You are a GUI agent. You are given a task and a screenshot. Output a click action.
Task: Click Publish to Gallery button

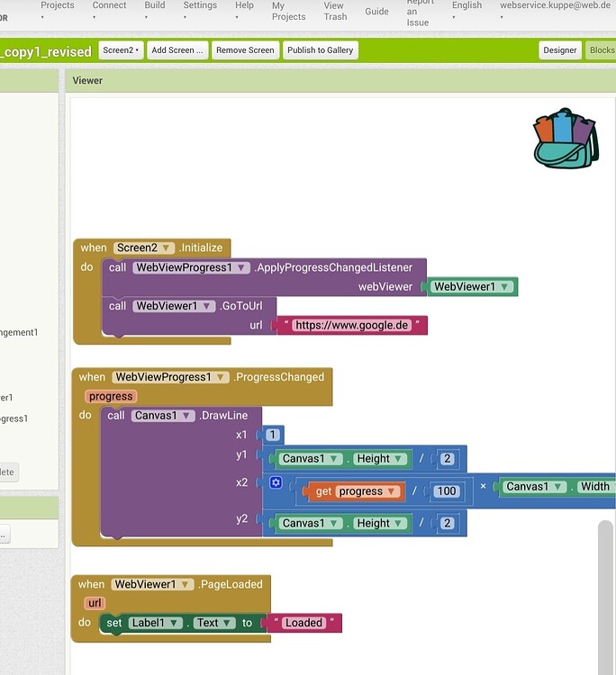click(320, 50)
